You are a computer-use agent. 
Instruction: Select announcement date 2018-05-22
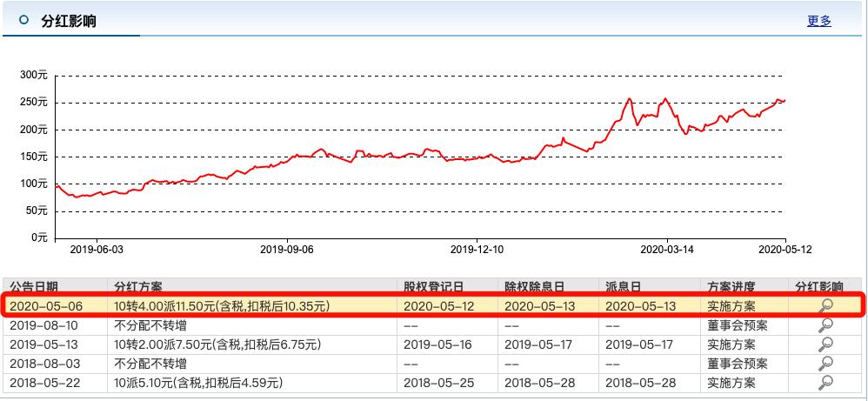[45, 383]
